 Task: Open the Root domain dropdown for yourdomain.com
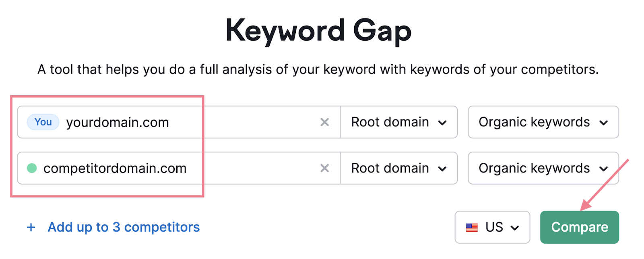click(x=399, y=122)
